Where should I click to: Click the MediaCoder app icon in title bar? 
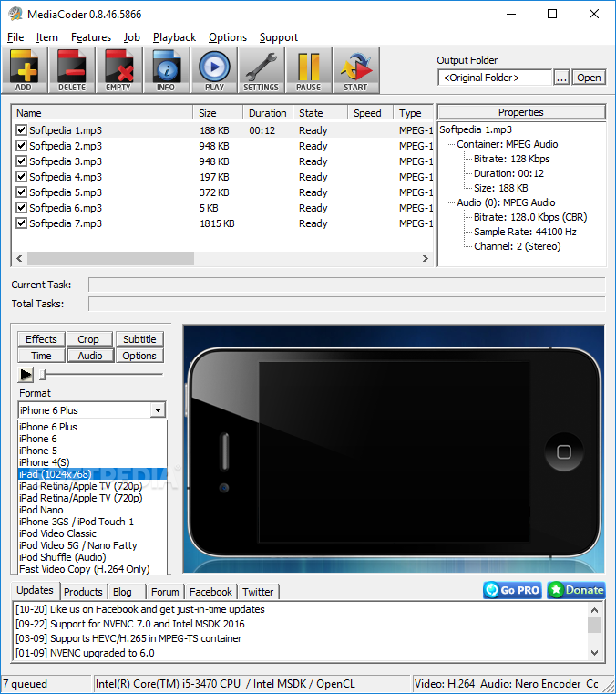pos(15,14)
